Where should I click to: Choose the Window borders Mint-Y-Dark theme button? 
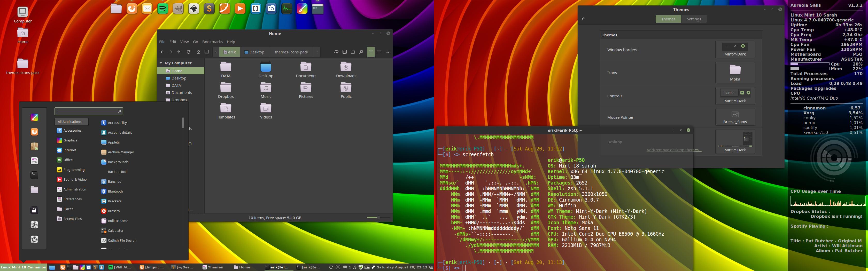point(735,50)
